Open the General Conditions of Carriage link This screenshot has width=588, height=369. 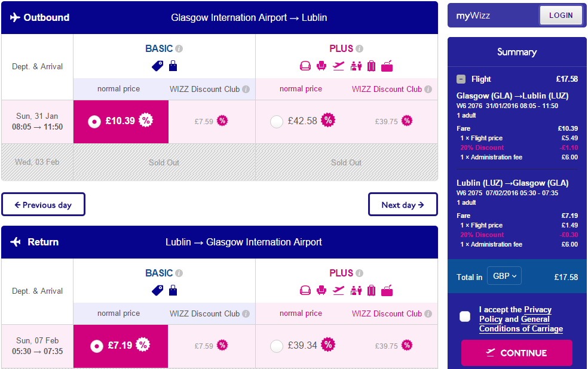pos(521,324)
